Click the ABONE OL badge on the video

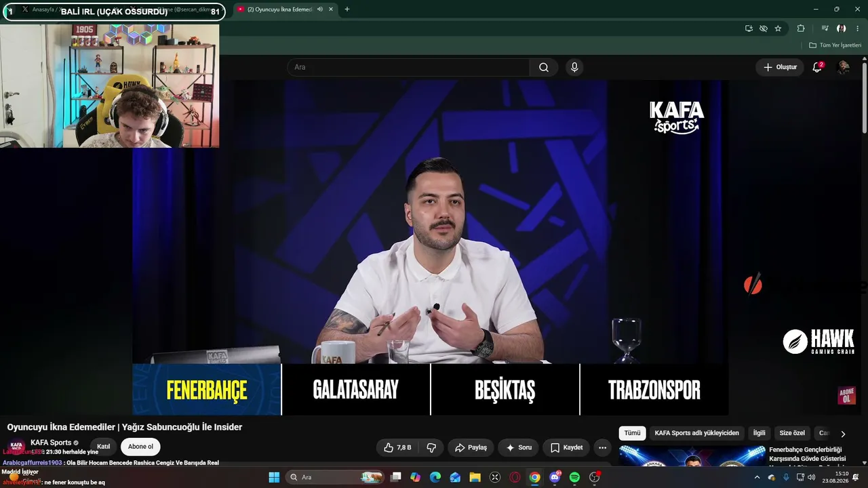click(846, 396)
